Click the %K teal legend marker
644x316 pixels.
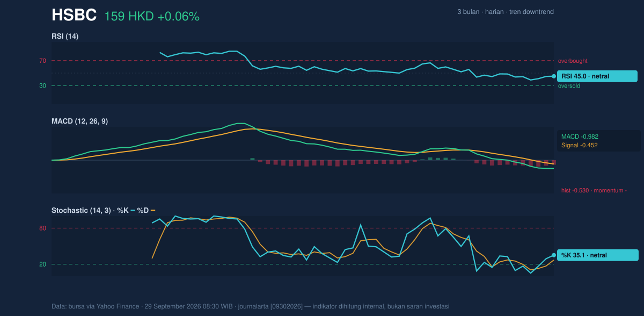[133, 211]
